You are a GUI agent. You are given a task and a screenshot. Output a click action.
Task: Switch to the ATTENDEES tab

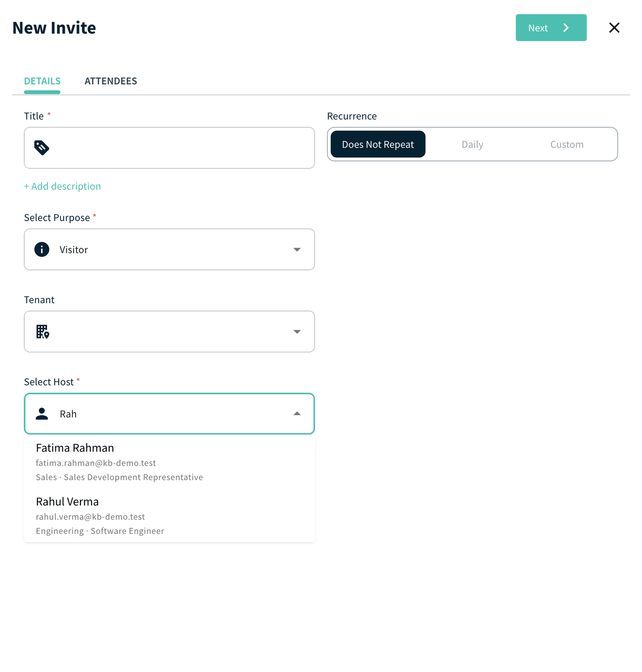pyautogui.click(x=111, y=81)
